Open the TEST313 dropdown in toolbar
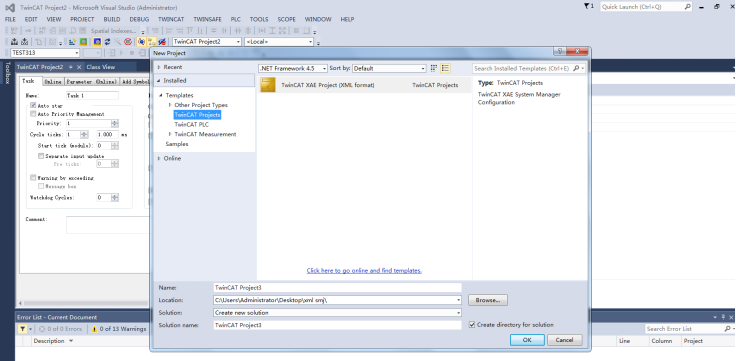 point(77,53)
